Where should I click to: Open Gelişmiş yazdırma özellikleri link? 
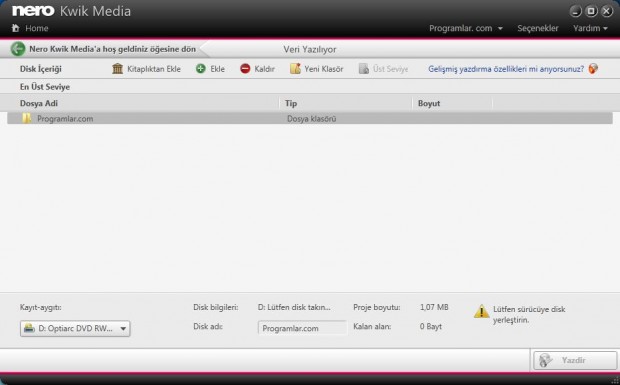tap(506, 69)
